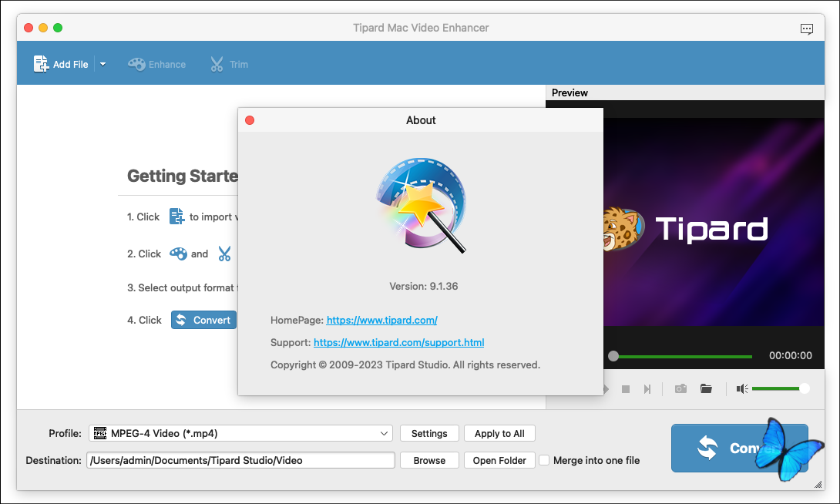Click the yellow minimize window button
Viewport: 840px width, 504px height.
43,28
